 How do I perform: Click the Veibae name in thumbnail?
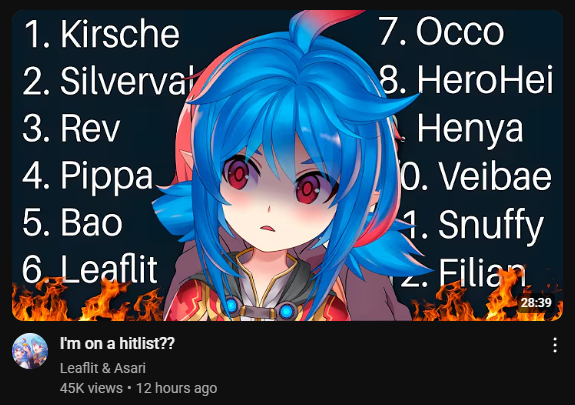495,176
